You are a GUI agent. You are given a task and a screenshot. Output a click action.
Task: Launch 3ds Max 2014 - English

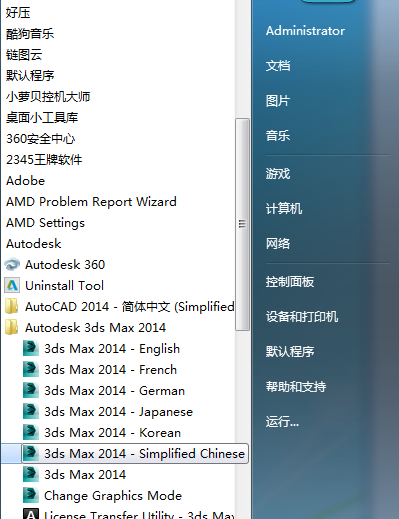(112, 349)
